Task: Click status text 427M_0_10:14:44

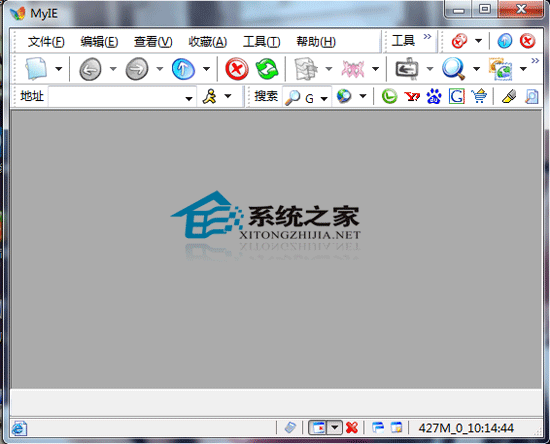Action: point(466,428)
